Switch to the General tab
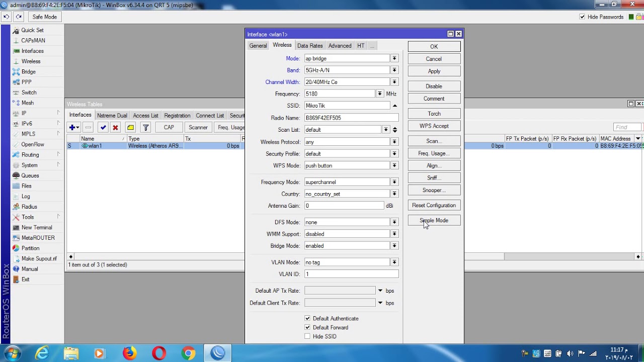The image size is (644, 362). point(258,46)
